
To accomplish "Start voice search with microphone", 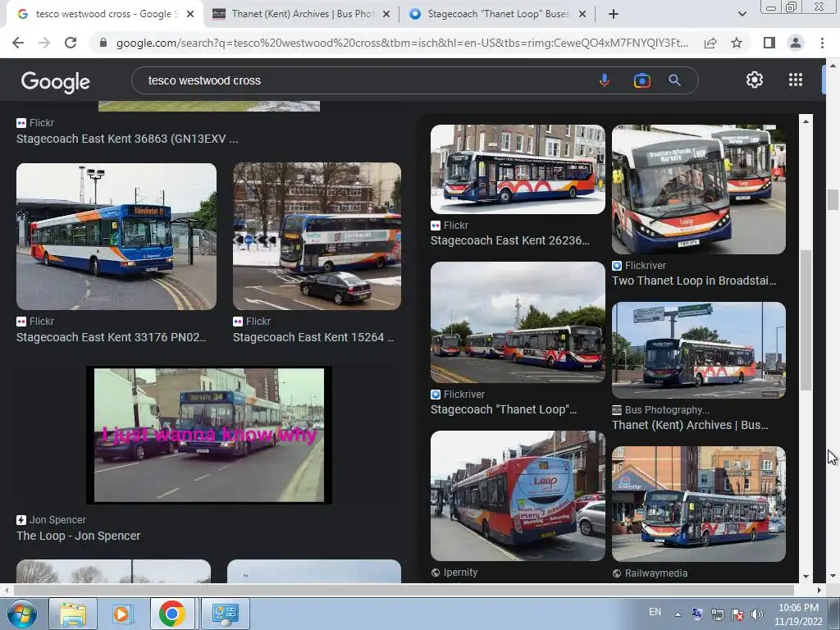I will tap(605, 80).
